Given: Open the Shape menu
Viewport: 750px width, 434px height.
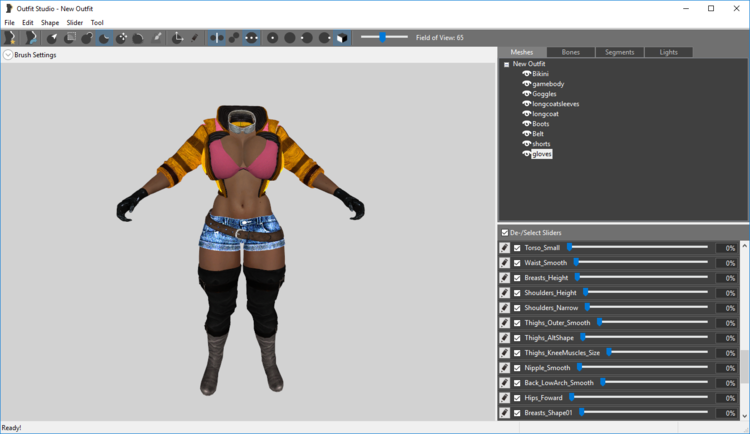Looking at the screenshot, I should tap(50, 22).
